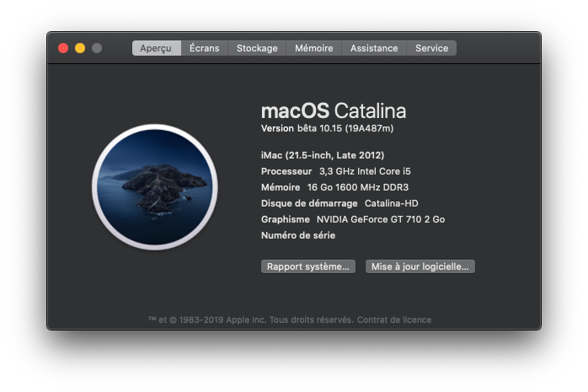Click the Processeur label
Screen dimensions: 588x392
tap(286, 171)
